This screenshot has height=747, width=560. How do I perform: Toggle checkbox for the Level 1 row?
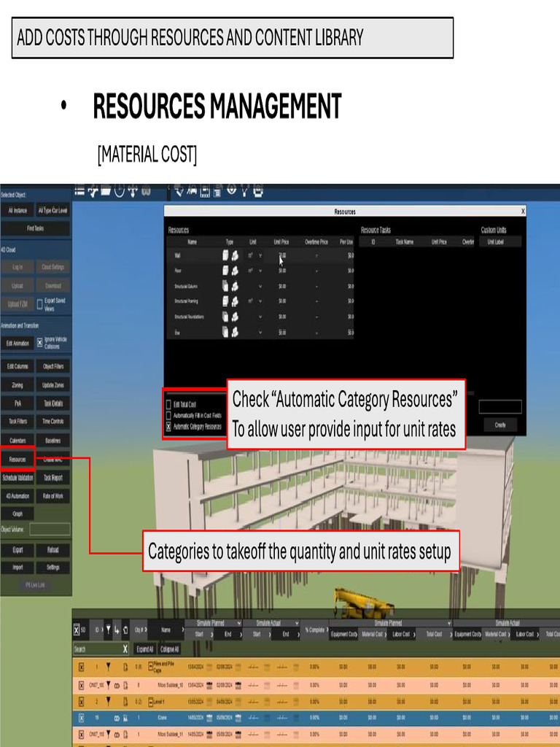pos(81,701)
